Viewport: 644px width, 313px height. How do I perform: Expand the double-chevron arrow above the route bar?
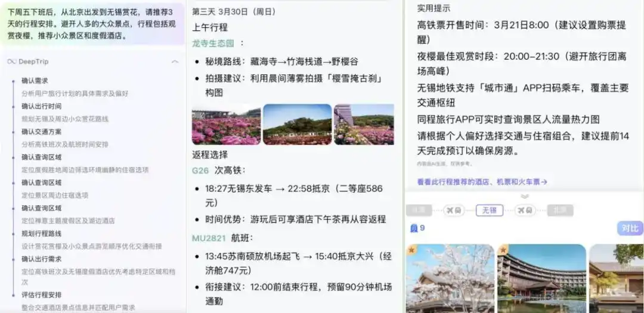coord(524,196)
